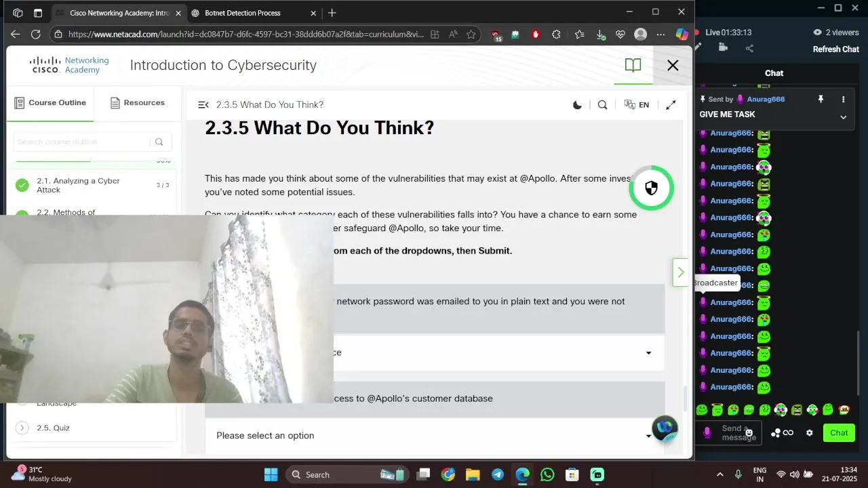Toggle dark mode moon icon in course toolbar
The image size is (868, 488).
pos(577,105)
